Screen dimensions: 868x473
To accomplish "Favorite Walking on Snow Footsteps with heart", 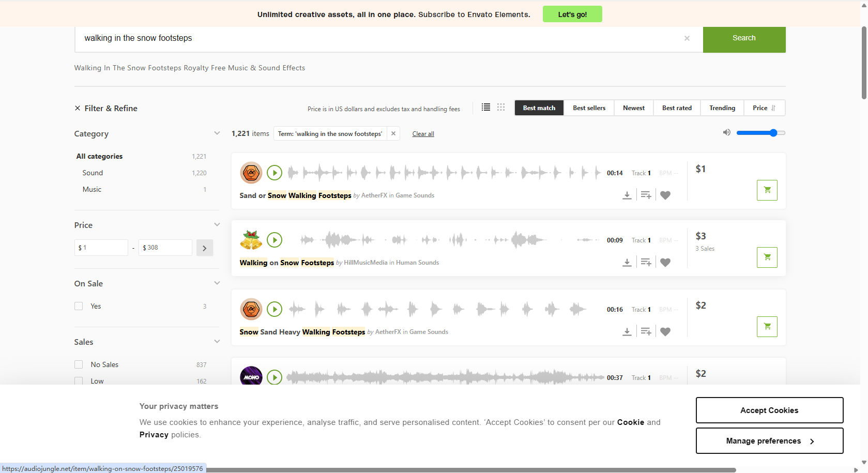I will coord(665,263).
